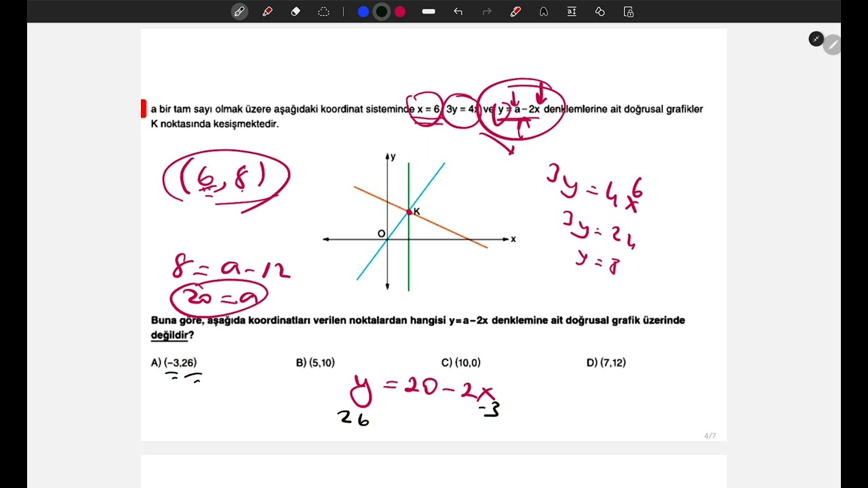
Task: Select the red highlighter marker tool
Action: [x=267, y=12]
